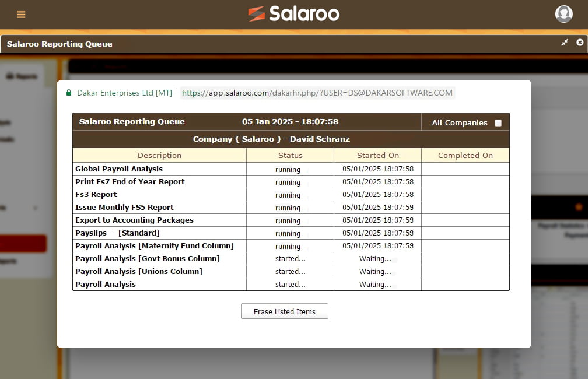Viewport: 588px width, 379px height.
Task: Click the 05 Jan 2025 - 18:07:58 timestamp
Action: 290,121
